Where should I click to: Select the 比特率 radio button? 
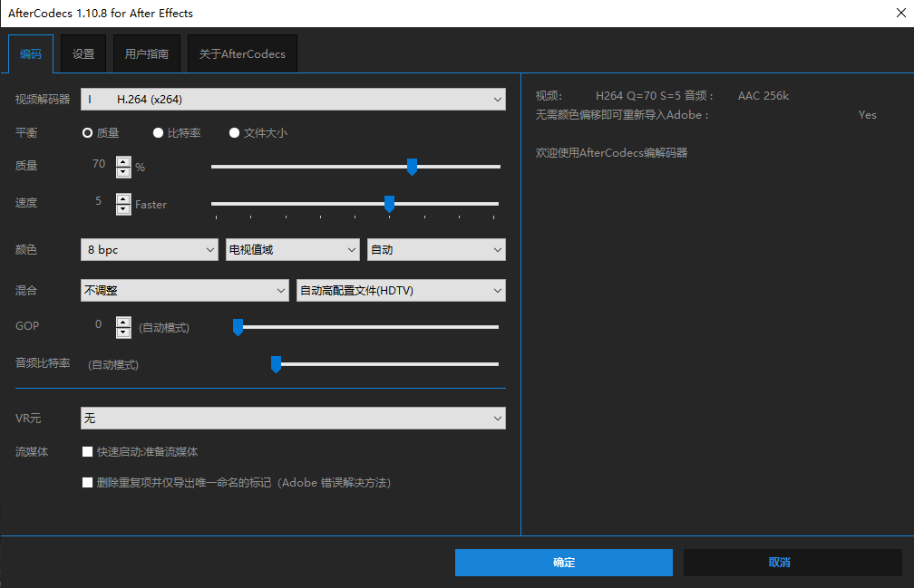(x=158, y=133)
